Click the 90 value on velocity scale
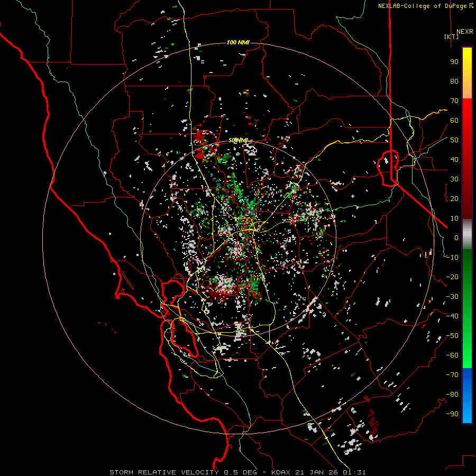The height and width of the screenshot is (476, 476). coord(454,62)
